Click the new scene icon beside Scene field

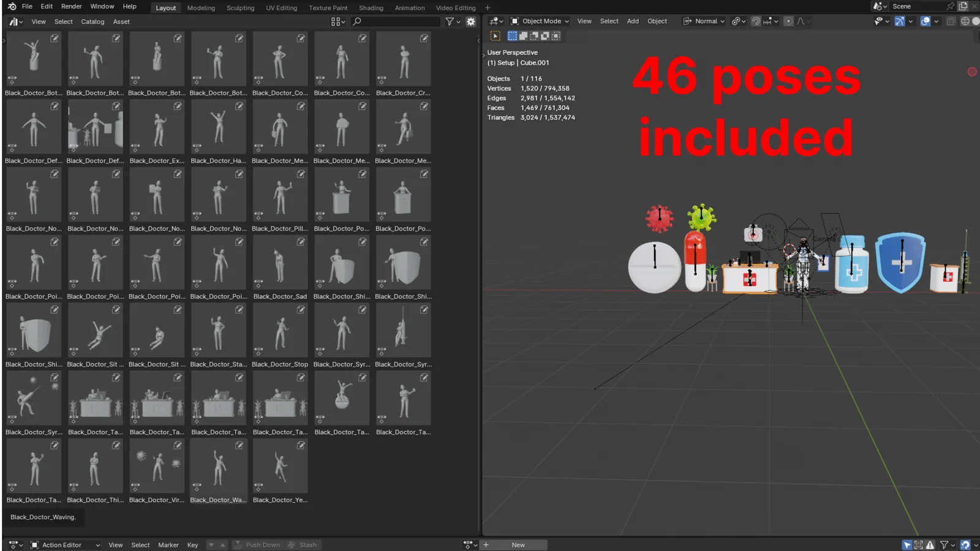point(963,6)
